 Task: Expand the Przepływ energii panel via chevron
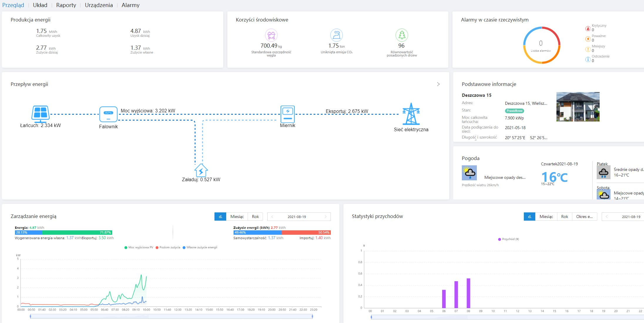[x=438, y=84]
